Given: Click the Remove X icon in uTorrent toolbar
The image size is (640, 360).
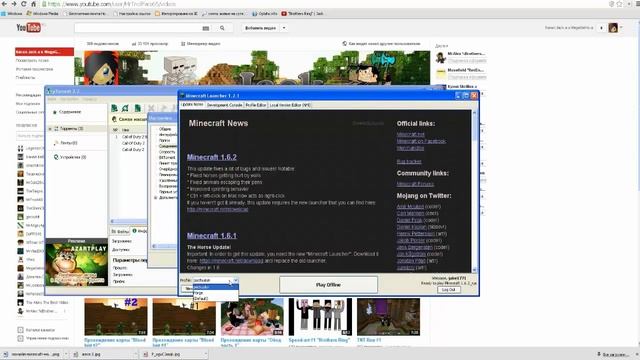Looking at the screenshot, I should click(x=151, y=108).
